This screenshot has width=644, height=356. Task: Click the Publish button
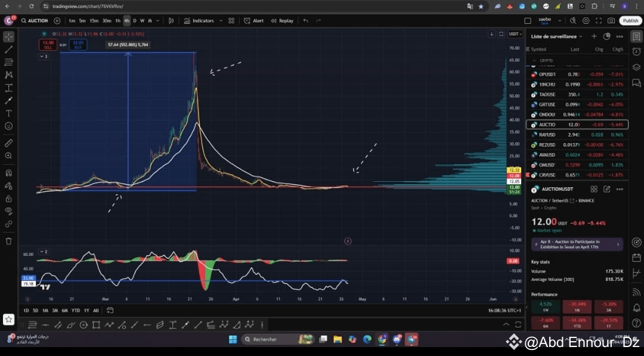[x=630, y=20]
